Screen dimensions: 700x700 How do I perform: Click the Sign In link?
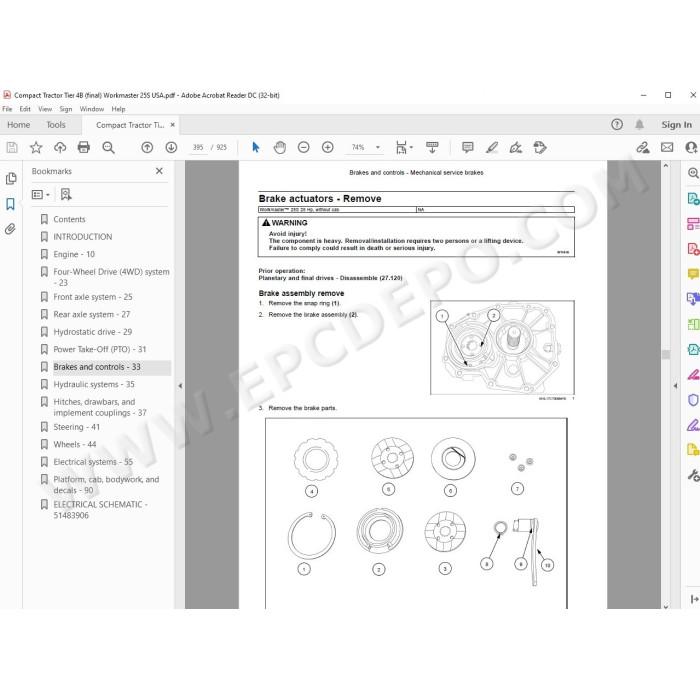[x=676, y=125]
